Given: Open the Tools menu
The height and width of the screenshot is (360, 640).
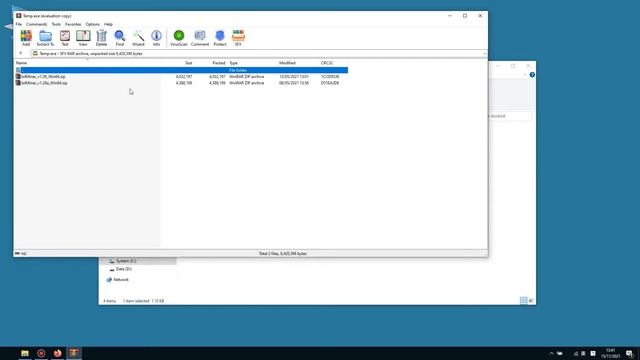Looking at the screenshot, I should pos(56,24).
